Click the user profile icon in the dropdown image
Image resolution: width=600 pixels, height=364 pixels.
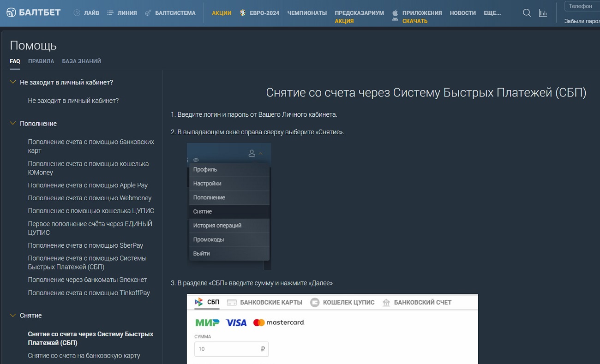tap(252, 153)
